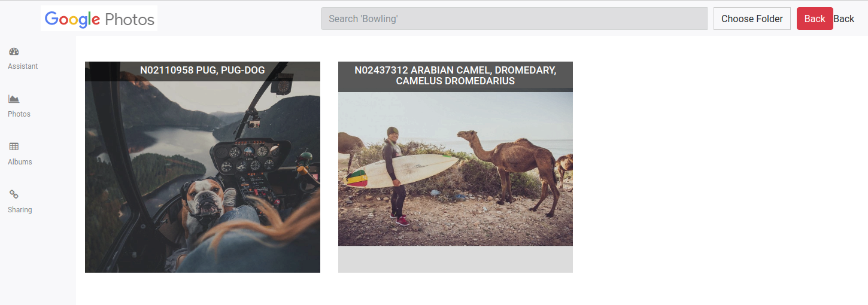Select the Sharing link icon
The image size is (868, 305).
point(14,194)
